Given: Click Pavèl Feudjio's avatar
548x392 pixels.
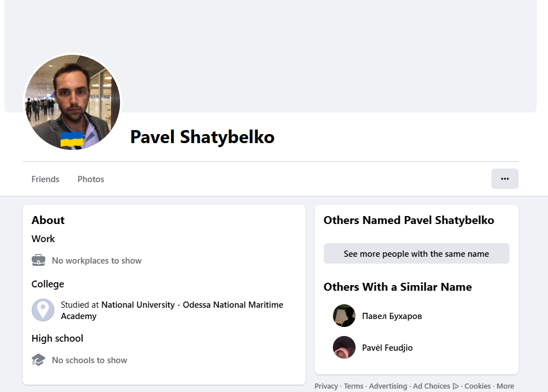Looking at the screenshot, I should [x=344, y=348].
